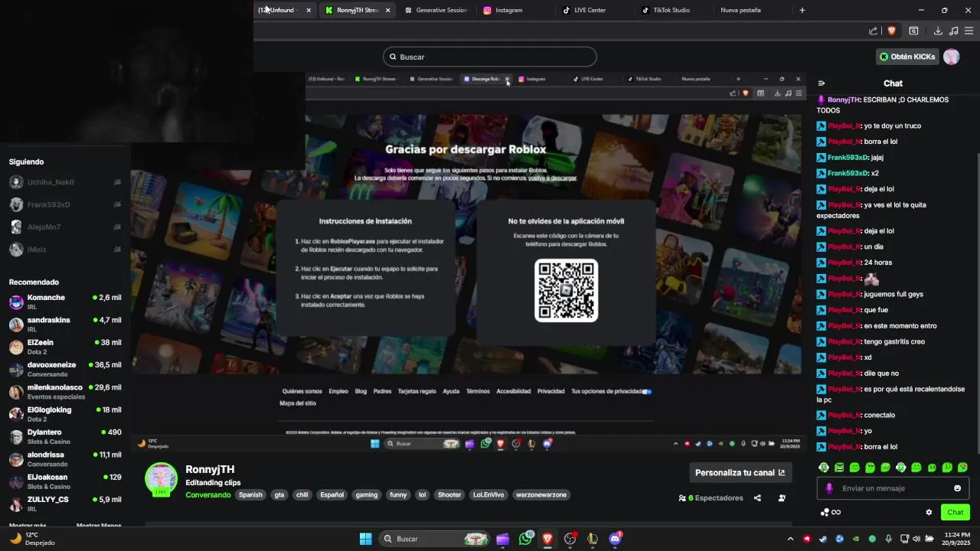Click the green Chat send button
This screenshot has height=551, width=980.
[x=955, y=513]
